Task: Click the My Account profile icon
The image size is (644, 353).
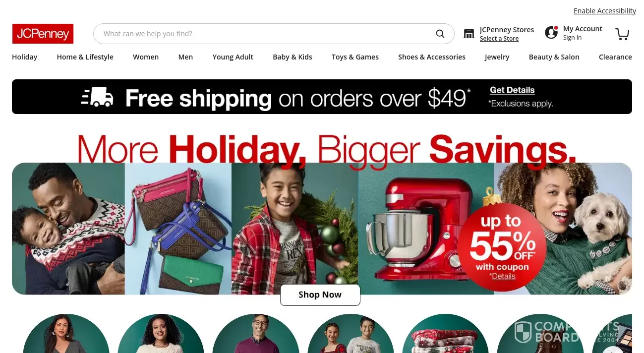Action: click(x=551, y=33)
